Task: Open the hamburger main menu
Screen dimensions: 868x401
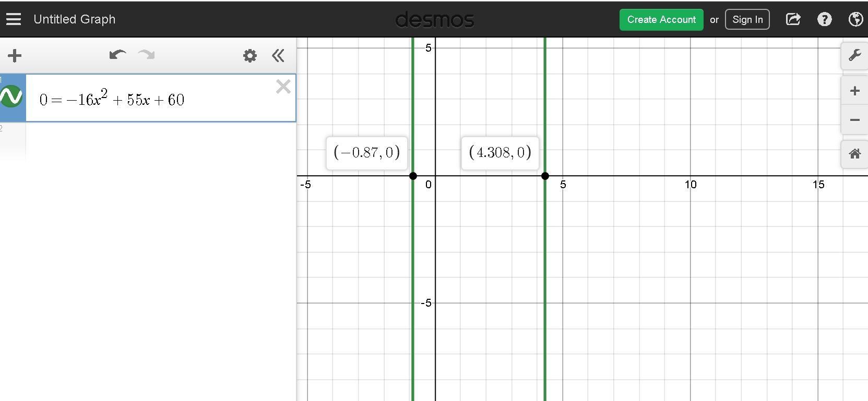Action: [14, 19]
